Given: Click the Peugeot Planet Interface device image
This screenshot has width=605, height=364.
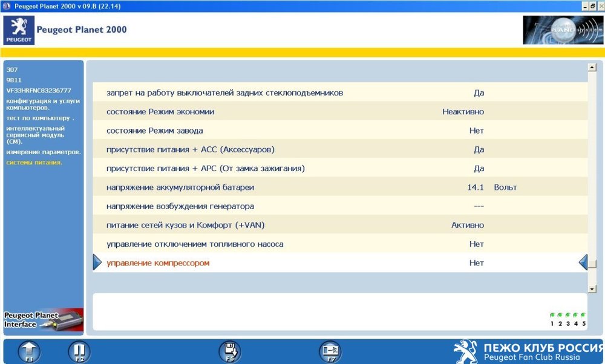Looking at the screenshot, I should [x=44, y=320].
